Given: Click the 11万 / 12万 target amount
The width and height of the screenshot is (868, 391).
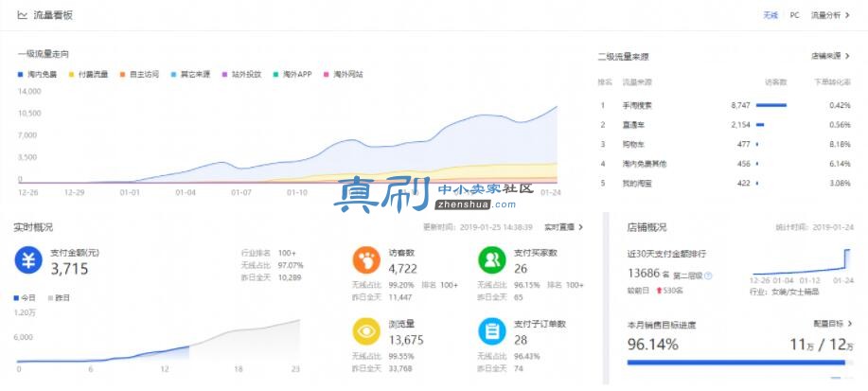Looking at the screenshot, I should [821, 345].
